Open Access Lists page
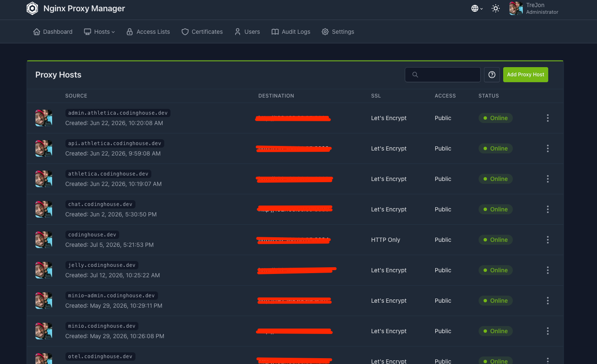The height and width of the screenshot is (364, 597). [148, 32]
